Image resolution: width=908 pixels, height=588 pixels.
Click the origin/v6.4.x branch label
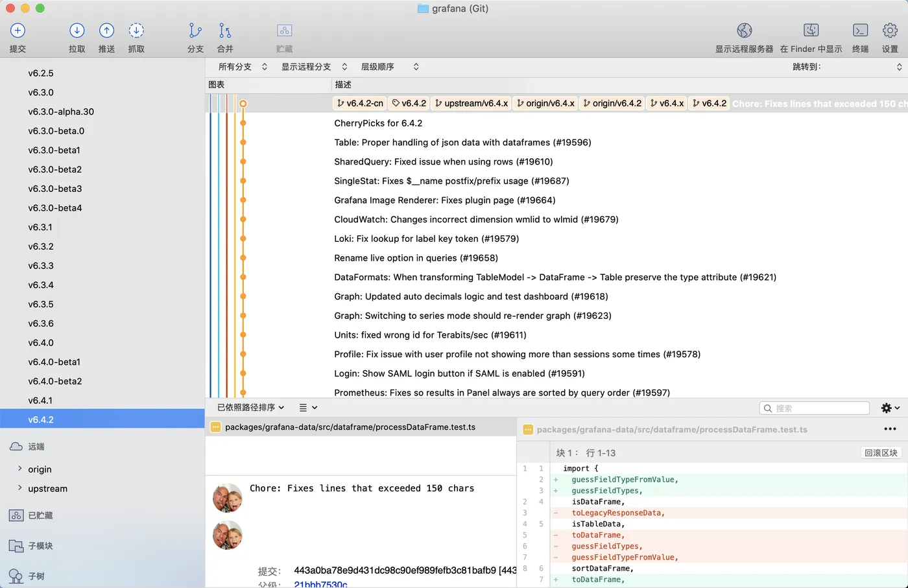coord(545,103)
